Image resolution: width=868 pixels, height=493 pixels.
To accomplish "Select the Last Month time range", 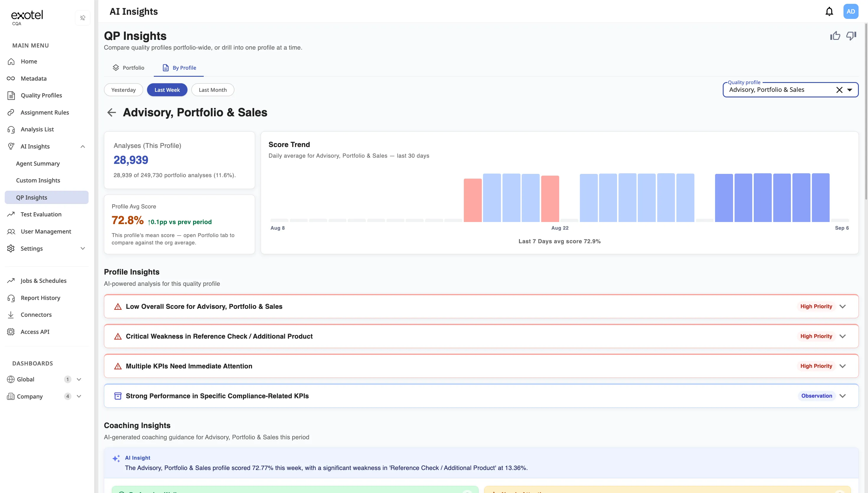I will tap(213, 90).
